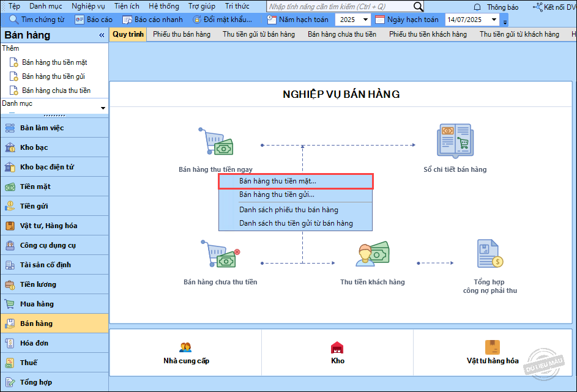The image size is (577, 392).
Task: Switch to Bán hàng chưa thu tiền tab
Action: [x=342, y=34]
